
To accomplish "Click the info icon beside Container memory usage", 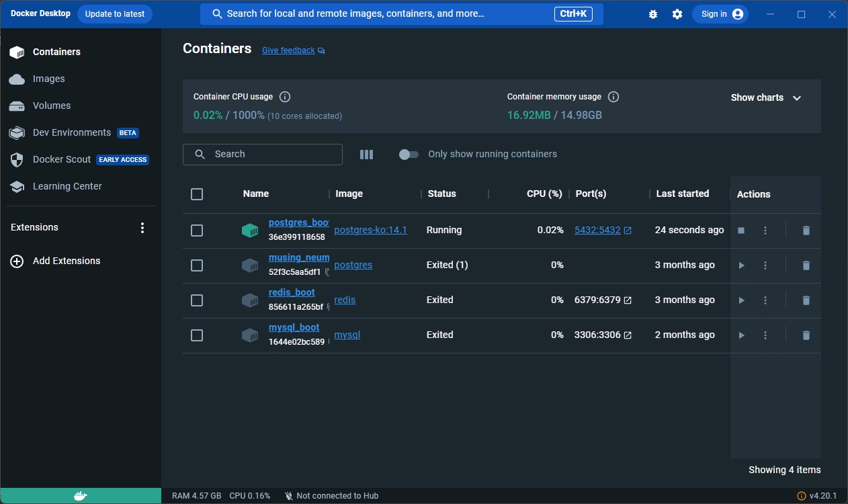I will click(x=613, y=97).
